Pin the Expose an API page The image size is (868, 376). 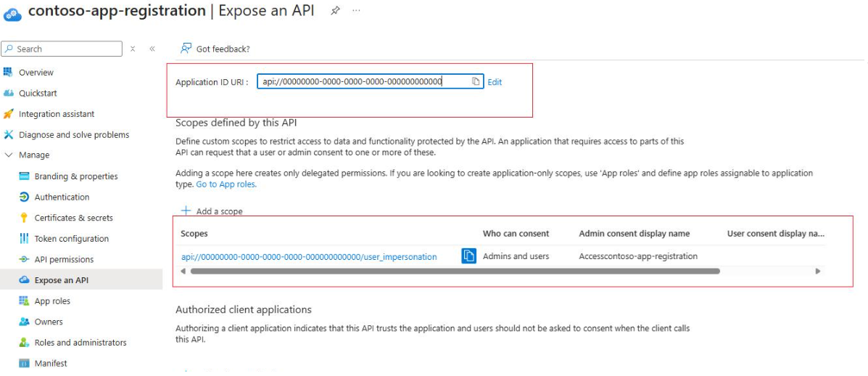click(335, 10)
